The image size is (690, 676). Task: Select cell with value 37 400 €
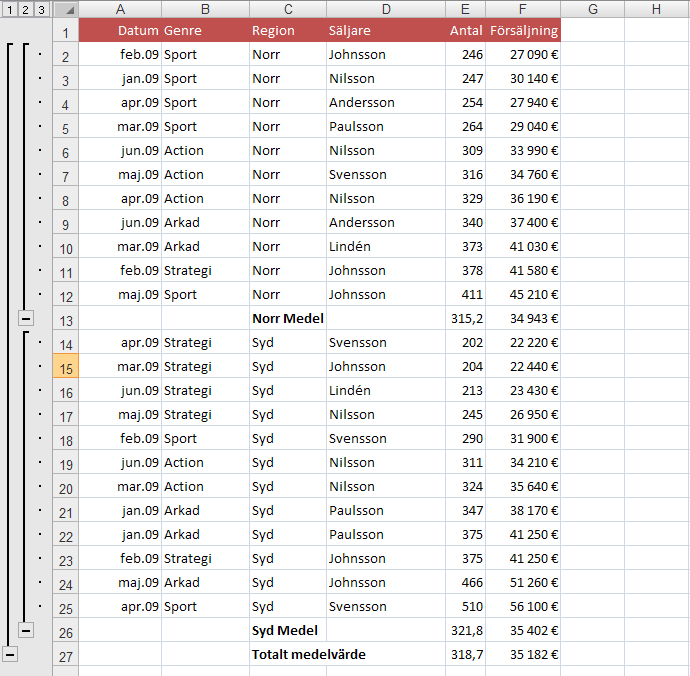pos(523,222)
